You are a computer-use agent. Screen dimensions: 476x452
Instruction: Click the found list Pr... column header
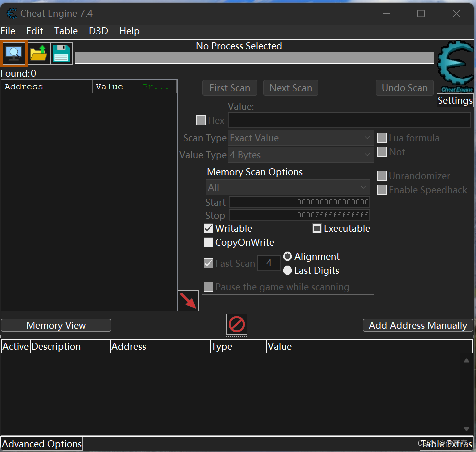(158, 87)
